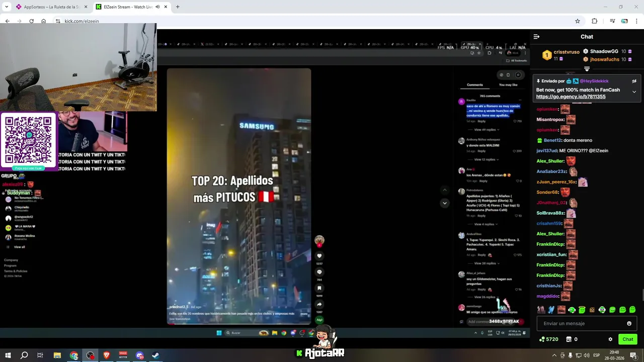Click magddido username in chat
The width and height of the screenshot is (644, 362).
coord(547,296)
